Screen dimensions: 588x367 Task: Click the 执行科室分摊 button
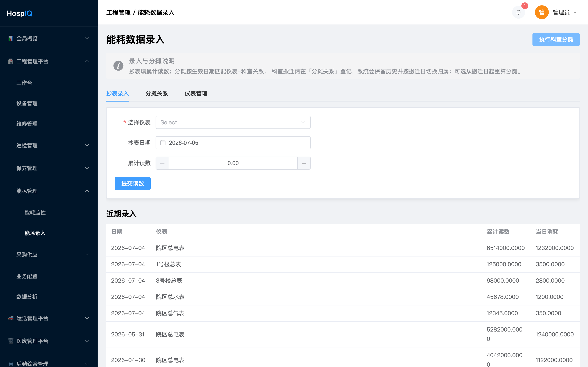point(556,40)
